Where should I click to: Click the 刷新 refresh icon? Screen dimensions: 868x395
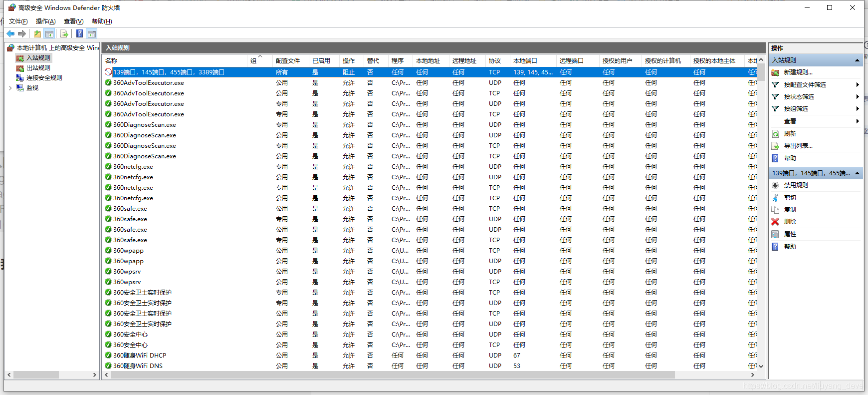[775, 134]
